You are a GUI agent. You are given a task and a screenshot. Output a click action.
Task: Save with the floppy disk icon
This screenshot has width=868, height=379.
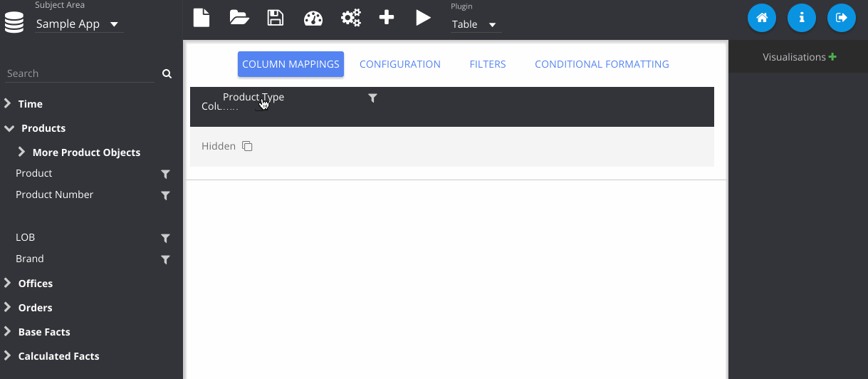click(x=276, y=18)
